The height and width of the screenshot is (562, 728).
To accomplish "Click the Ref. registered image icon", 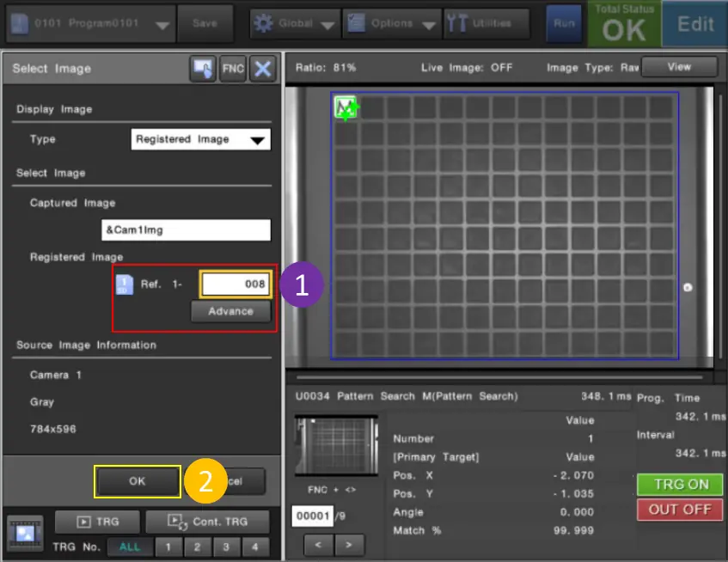I will pyautogui.click(x=125, y=284).
